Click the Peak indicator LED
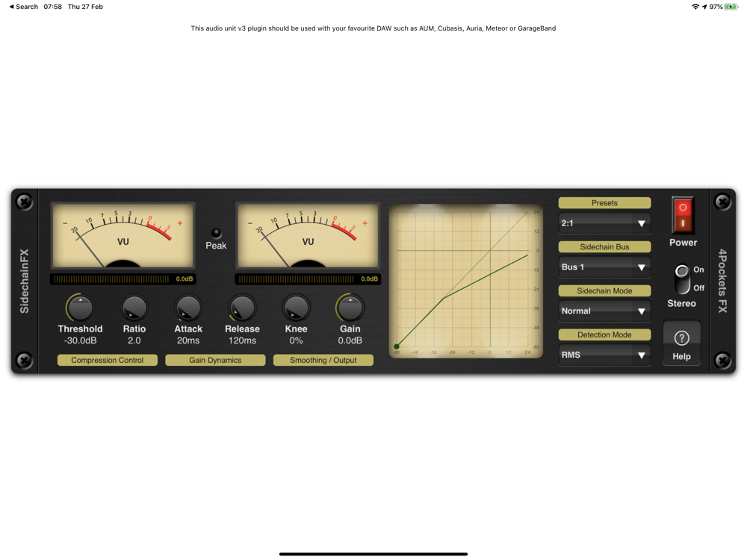Viewport: 747px width, 560px height. [216, 233]
